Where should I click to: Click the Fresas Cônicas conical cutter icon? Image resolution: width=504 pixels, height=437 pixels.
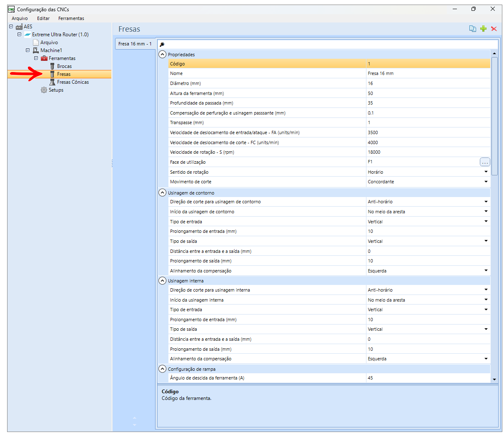[x=53, y=82]
